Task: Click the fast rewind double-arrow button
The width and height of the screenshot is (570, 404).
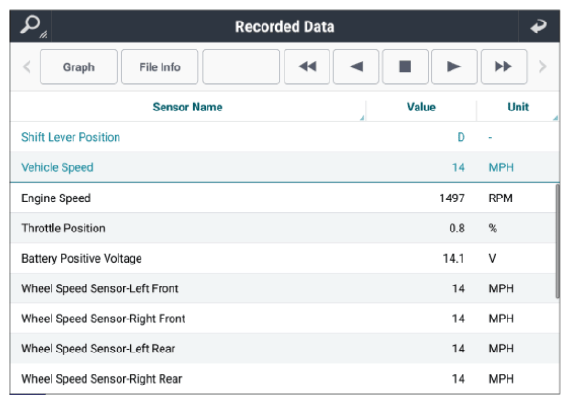Action: (x=307, y=67)
